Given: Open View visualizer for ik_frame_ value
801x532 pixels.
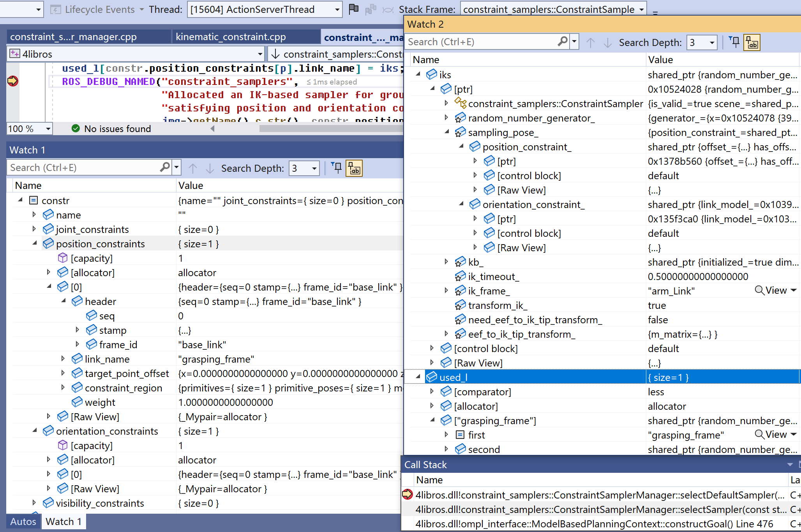Looking at the screenshot, I should (x=775, y=291).
